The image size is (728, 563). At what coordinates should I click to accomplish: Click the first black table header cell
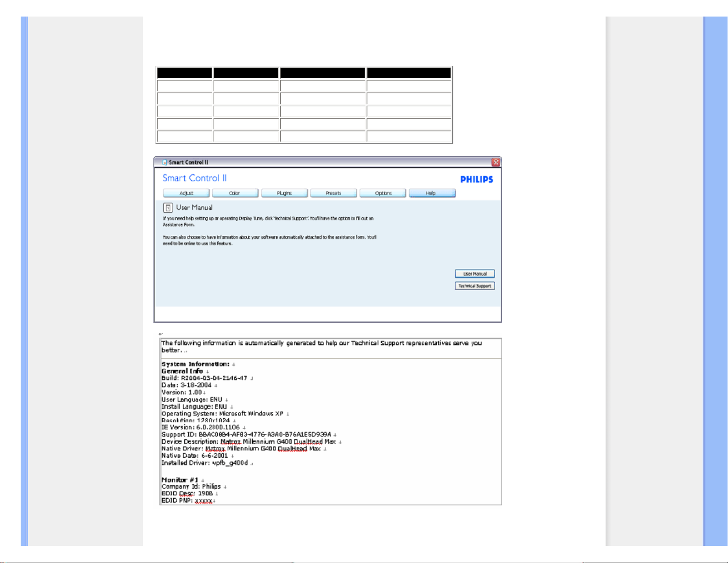click(x=184, y=73)
